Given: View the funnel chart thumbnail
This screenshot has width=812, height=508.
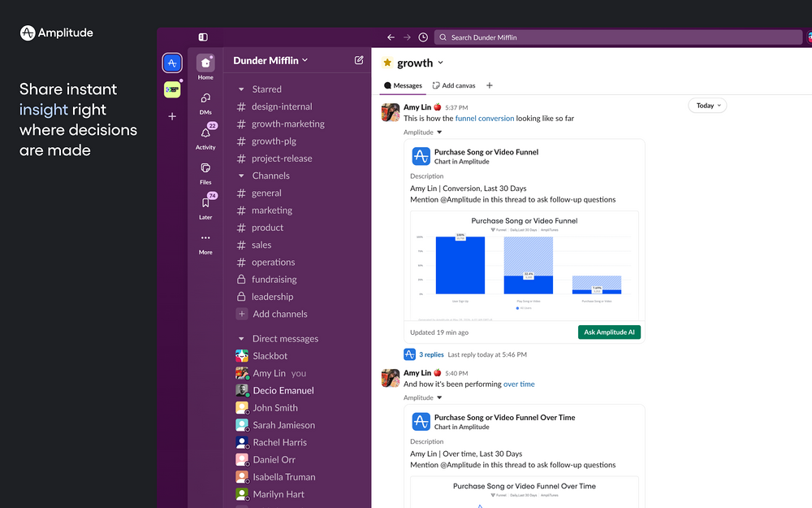Looking at the screenshot, I should point(524,266).
